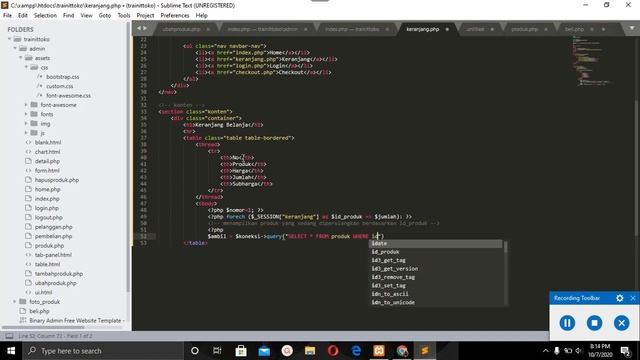Screen dimensions: 640x360
Task: Go to previous tab with left arrow
Action: pos(139,28)
